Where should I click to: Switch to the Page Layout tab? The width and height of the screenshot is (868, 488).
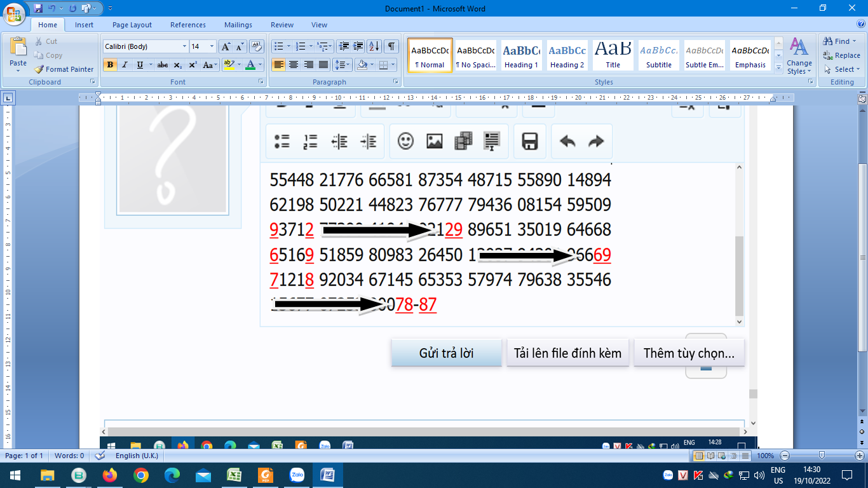(132, 25)
